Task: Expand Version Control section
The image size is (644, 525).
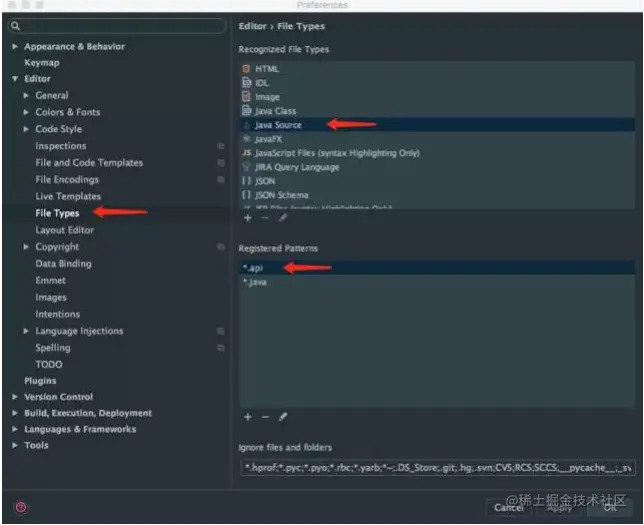Action: pyautogui.click(x=15, y=397)
